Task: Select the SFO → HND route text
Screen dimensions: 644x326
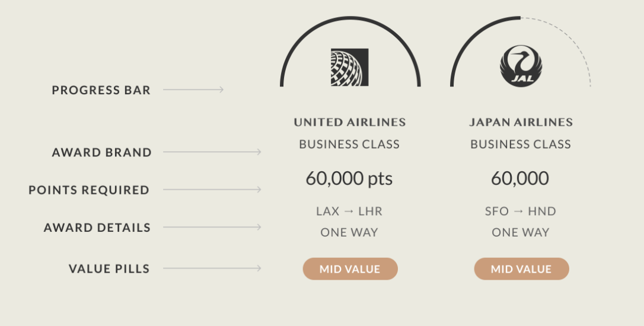Action: [521, 211]
